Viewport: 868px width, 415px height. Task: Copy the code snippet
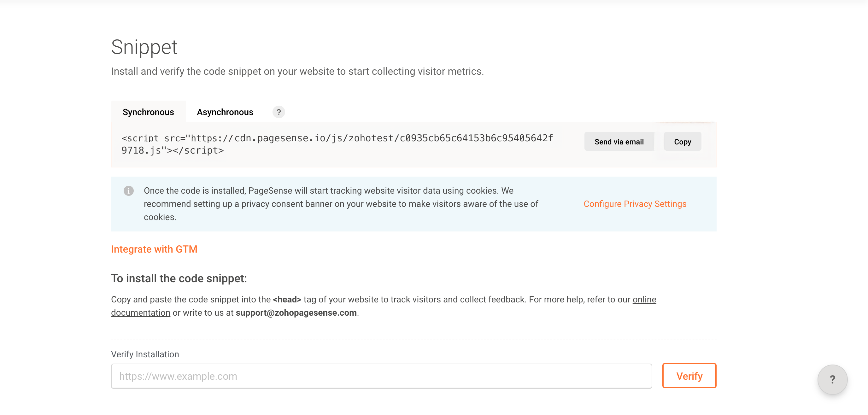682,142
